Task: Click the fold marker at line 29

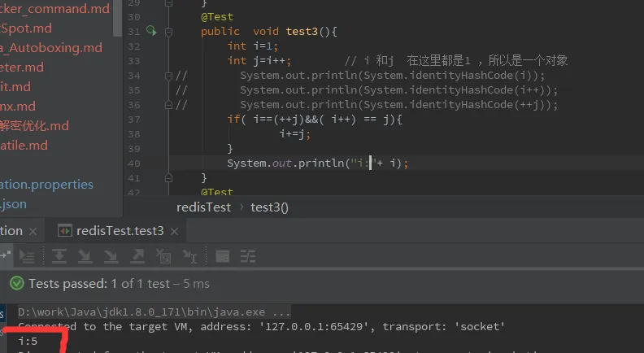Action: pyautogui.click(x=168, y=3)
